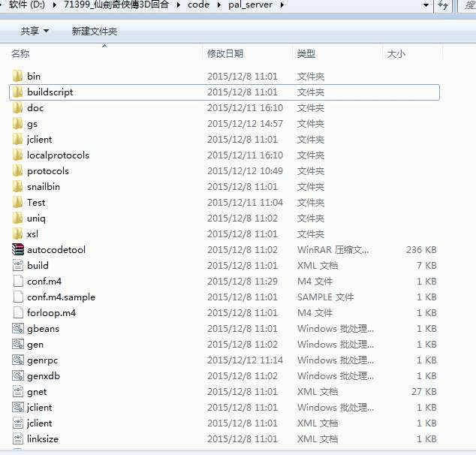Click the doc folder icon
The width and height of the screenshot is (476, 455).
click(x=17, y=108)
